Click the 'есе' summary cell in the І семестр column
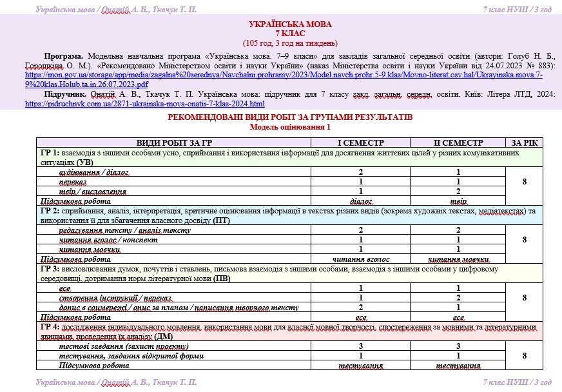This screenshot has height=392, width=562. click(360, 317)
